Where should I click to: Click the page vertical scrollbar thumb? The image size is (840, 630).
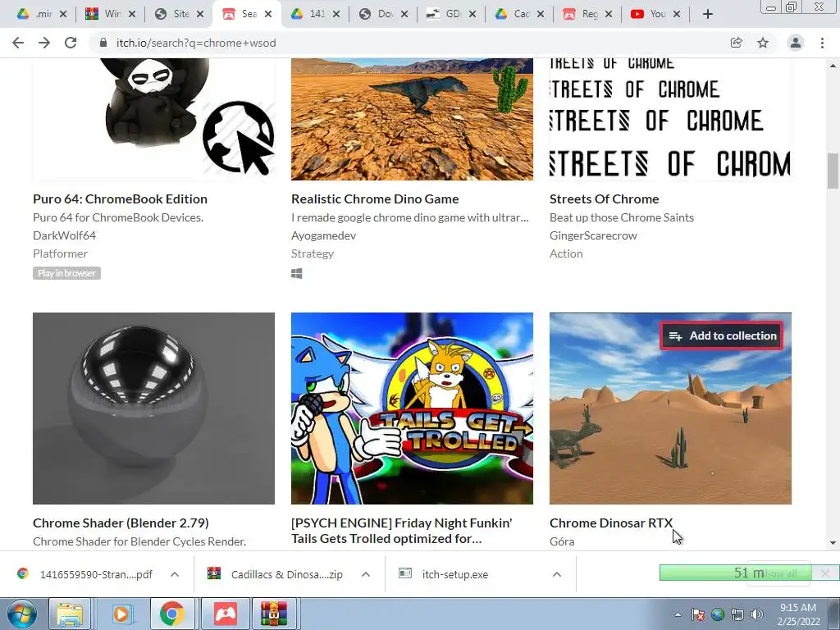(x=833, y=171)
